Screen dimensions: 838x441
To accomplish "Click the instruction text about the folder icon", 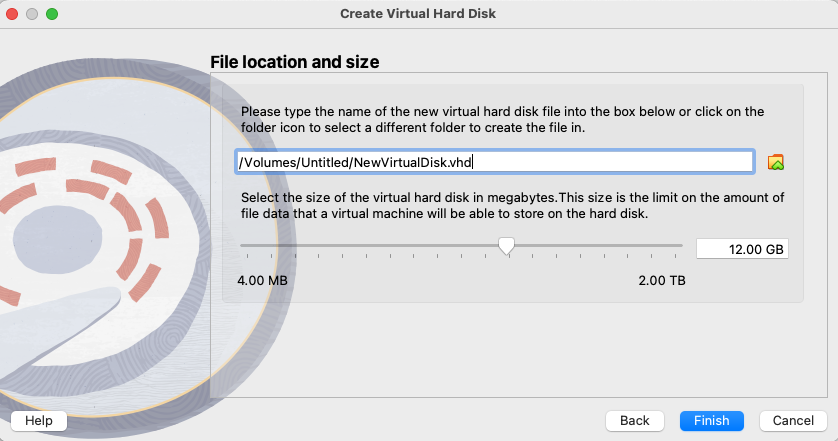I will (x=502, y=120).
